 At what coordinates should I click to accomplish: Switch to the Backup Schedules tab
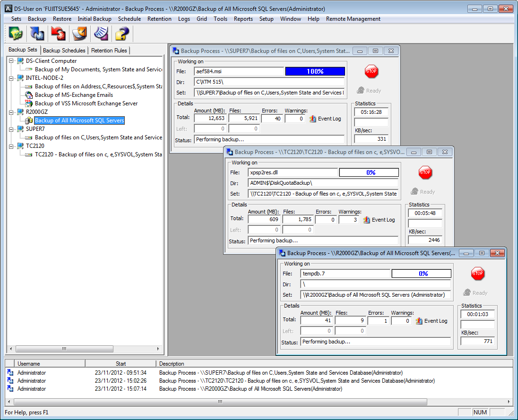64,50
